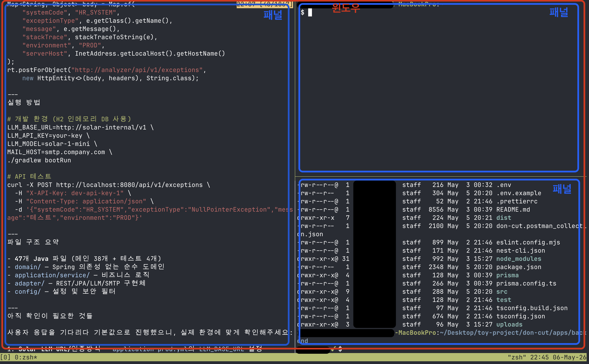Click the dist directory name in listing
Image resolution: width=589 pixels, height=364 pixels.
(504, 218)
